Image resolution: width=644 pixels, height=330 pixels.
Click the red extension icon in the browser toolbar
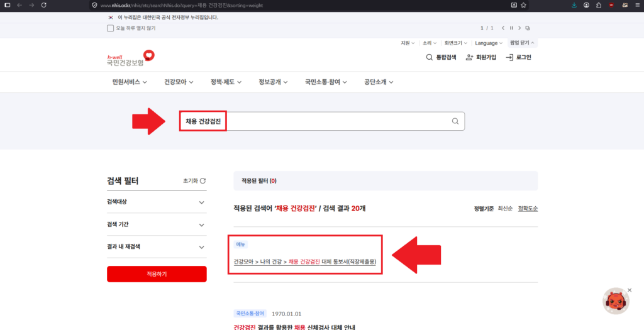[x=611, y=5]
